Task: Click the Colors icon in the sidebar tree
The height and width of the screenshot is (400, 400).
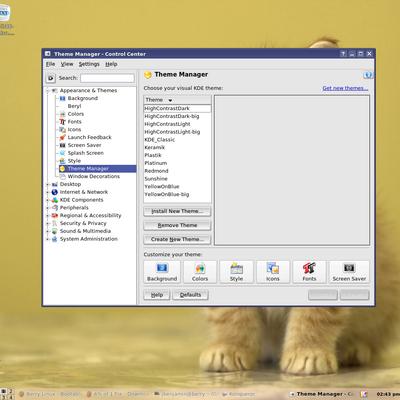Action: tap(62, 114)
